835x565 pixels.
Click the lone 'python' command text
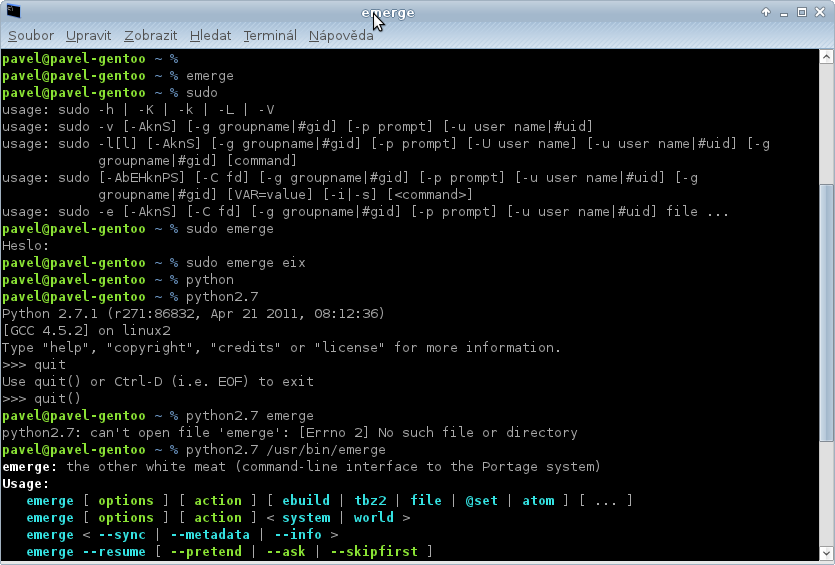[209, 280]
